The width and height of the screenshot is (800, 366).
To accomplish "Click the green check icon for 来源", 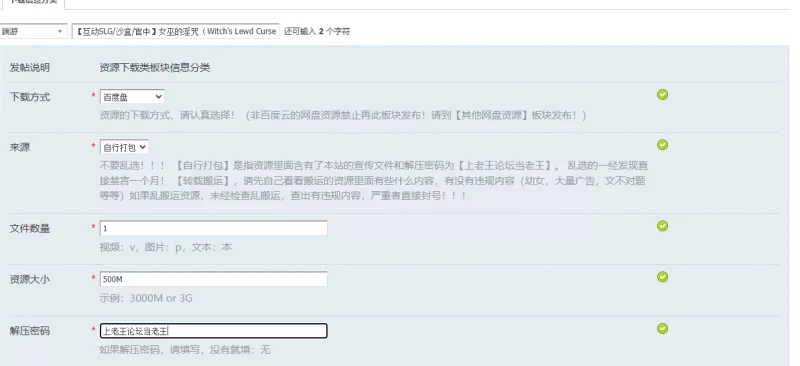I will point(662,145).
